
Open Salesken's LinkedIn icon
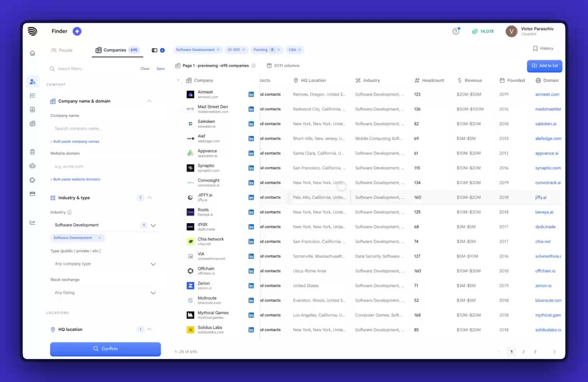(x=251, y=124)
